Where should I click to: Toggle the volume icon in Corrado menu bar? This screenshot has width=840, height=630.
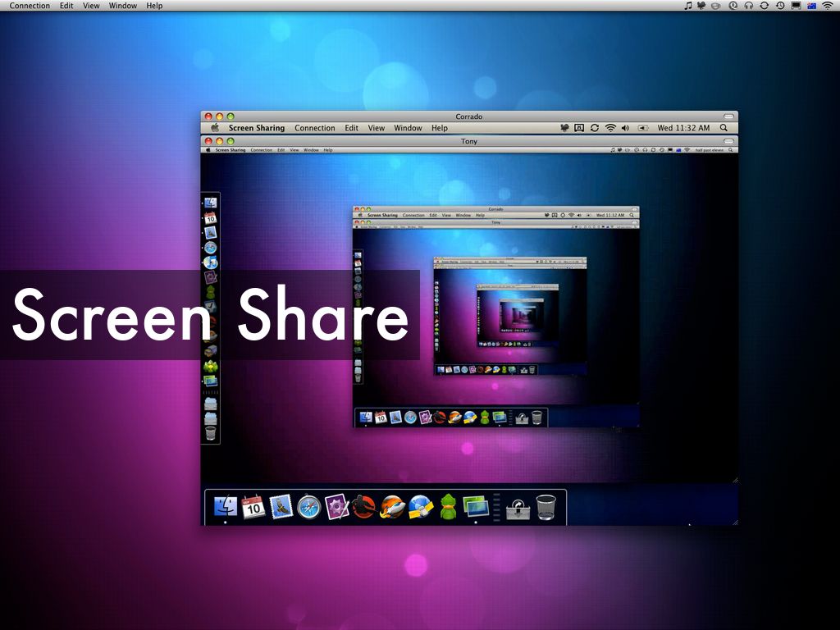(625, 128)
